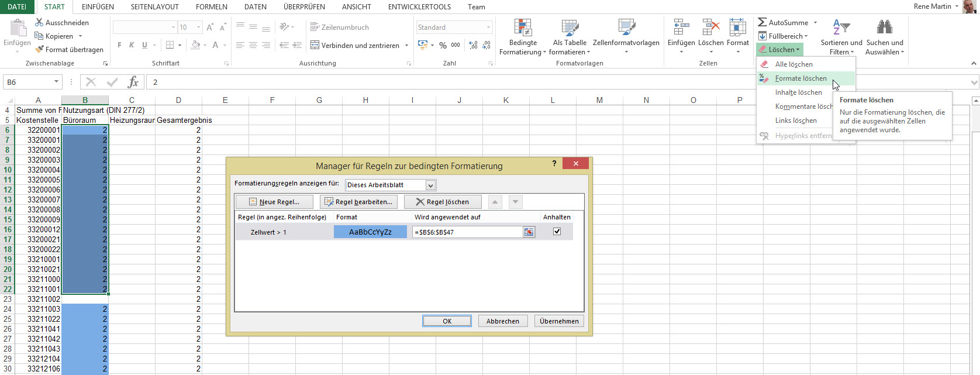The height and width of the screenshot is (375, 980).
Task: Choose Alle löschen in the Löschen menu
Action: tap(793, 64)
